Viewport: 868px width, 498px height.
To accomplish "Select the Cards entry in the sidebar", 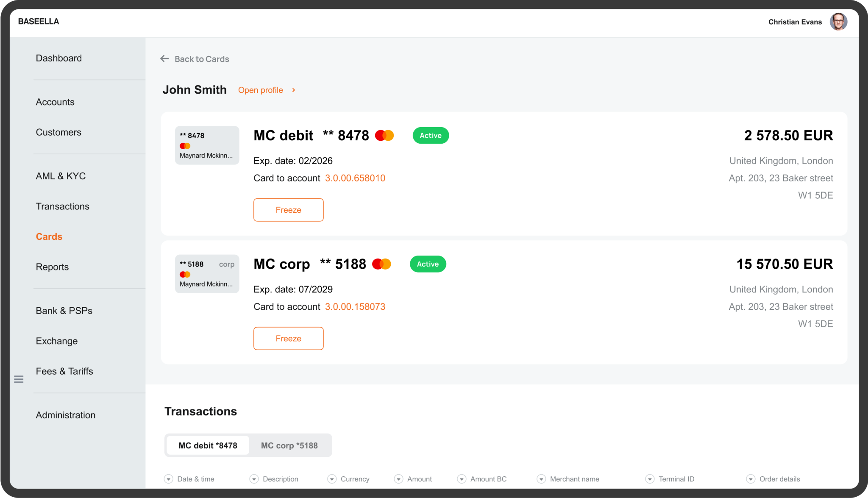I will pos(49,236).
